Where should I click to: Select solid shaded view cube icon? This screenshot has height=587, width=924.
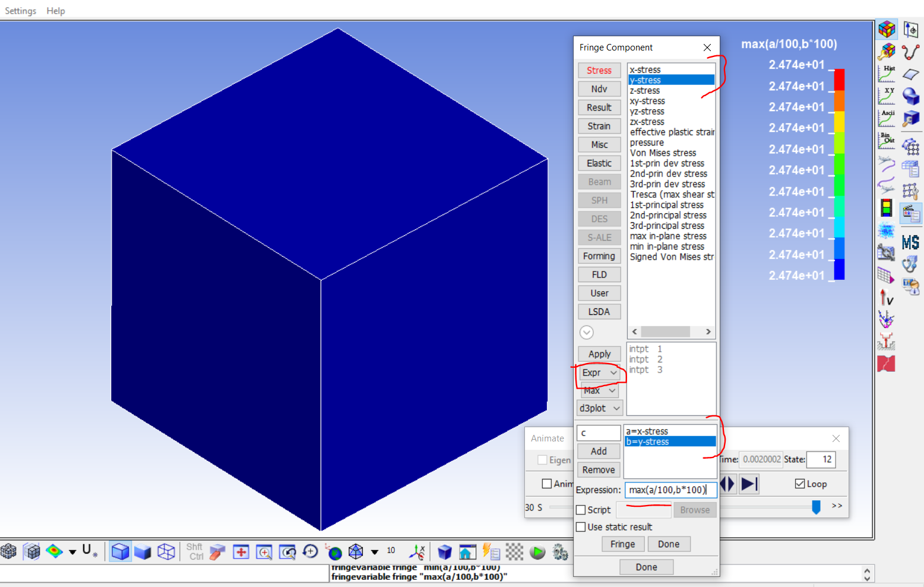coord(143,552)
